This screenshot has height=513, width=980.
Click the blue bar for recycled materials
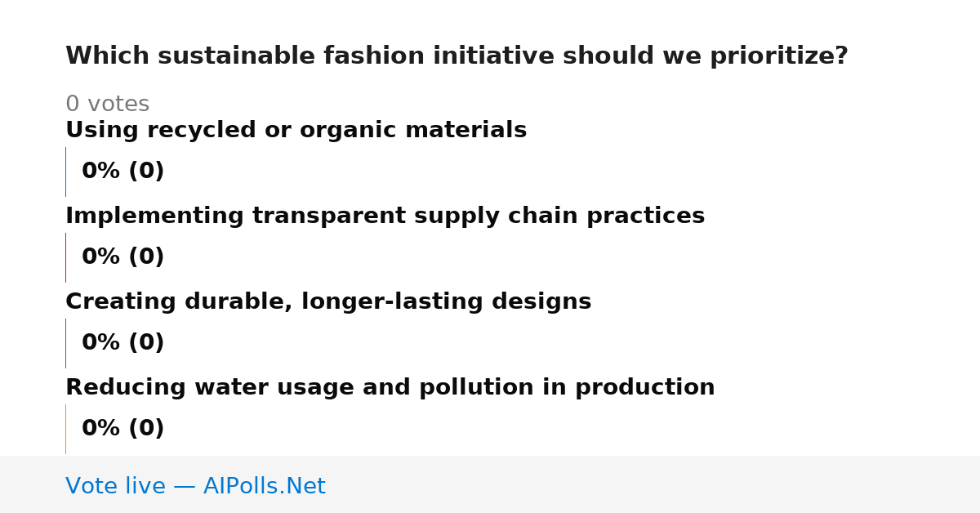coord(65,172)
